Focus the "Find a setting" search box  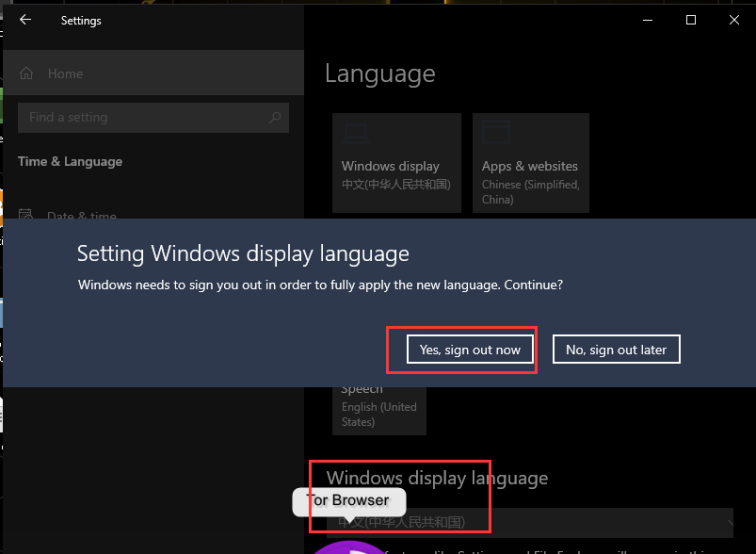click(x=153, y=118)
